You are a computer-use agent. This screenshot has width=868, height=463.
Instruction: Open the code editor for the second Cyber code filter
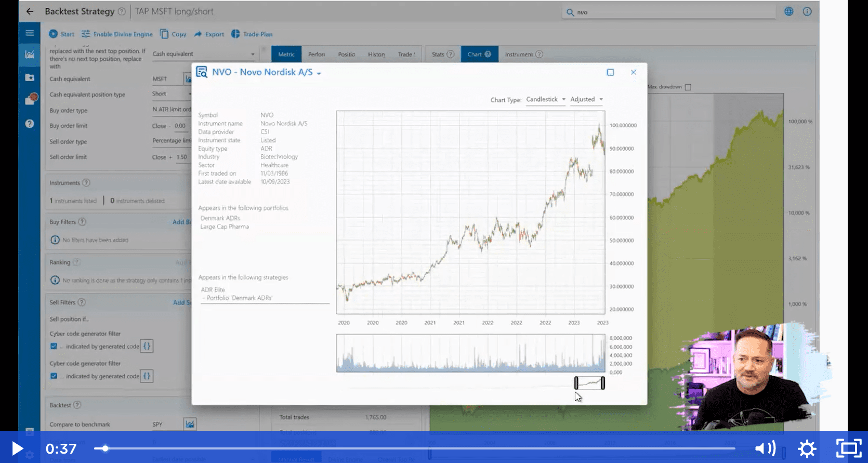click(x=147, y=376)
